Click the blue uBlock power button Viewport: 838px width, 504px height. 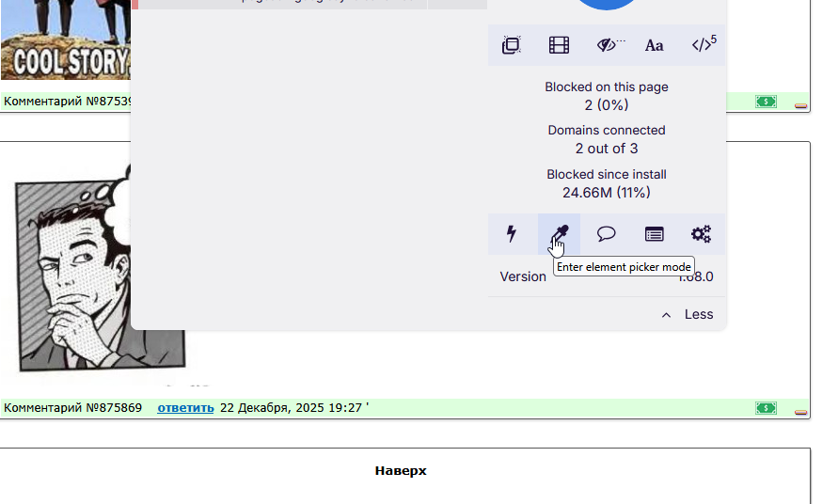(x=607, y=3)
